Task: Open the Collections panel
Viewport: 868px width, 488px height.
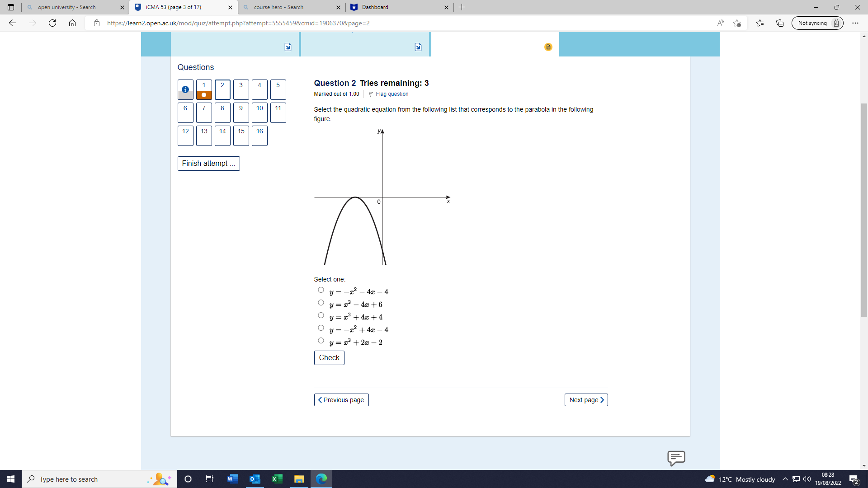Action: click(x=779, y=23)
